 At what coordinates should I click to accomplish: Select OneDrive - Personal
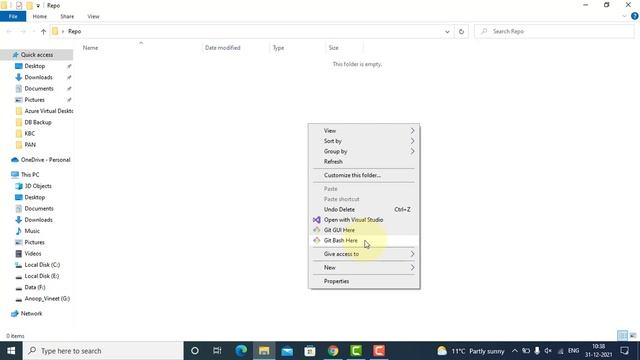[x=45, y=160]
